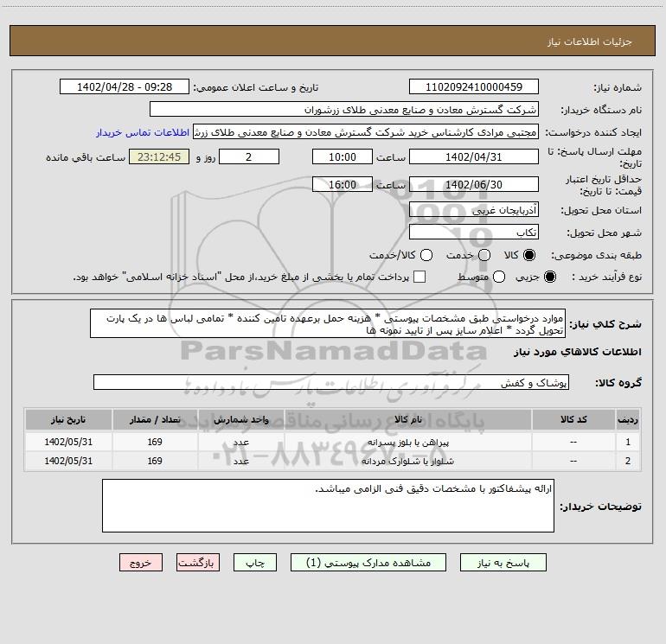Click the validity hour field 16:00
Image resolution: width=666 pixels, height=644 pixels.
tap(343, 184)
